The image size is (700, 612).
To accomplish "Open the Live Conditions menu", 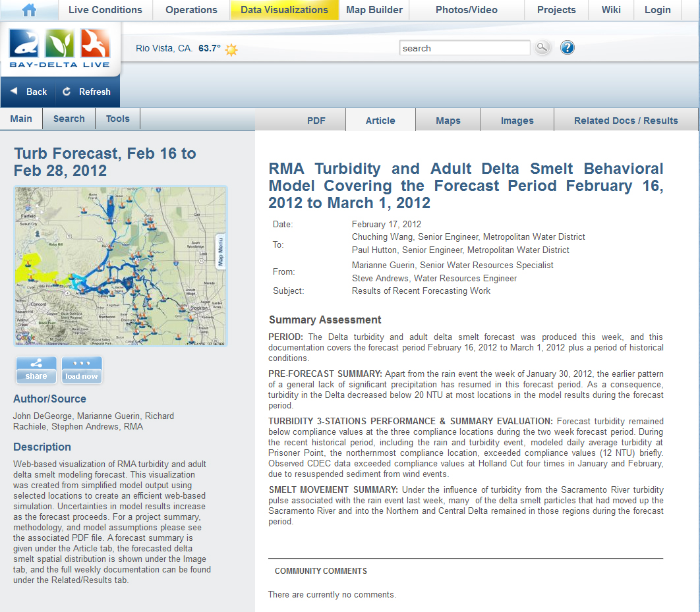I will click(x=105, y=10).
